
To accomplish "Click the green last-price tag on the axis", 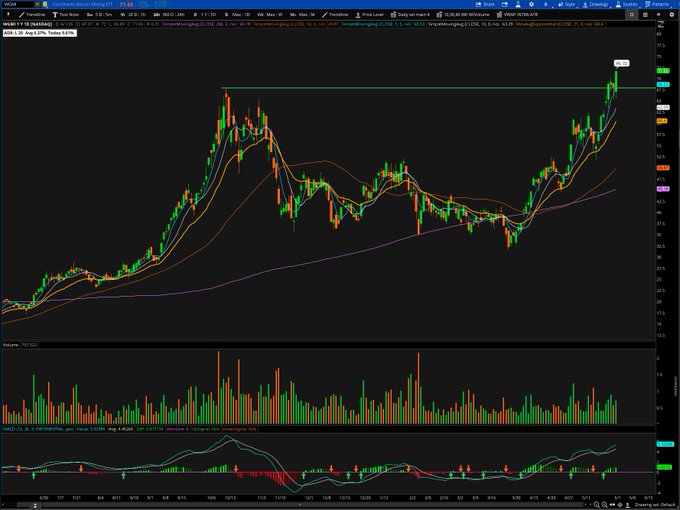I will (663, 71).
